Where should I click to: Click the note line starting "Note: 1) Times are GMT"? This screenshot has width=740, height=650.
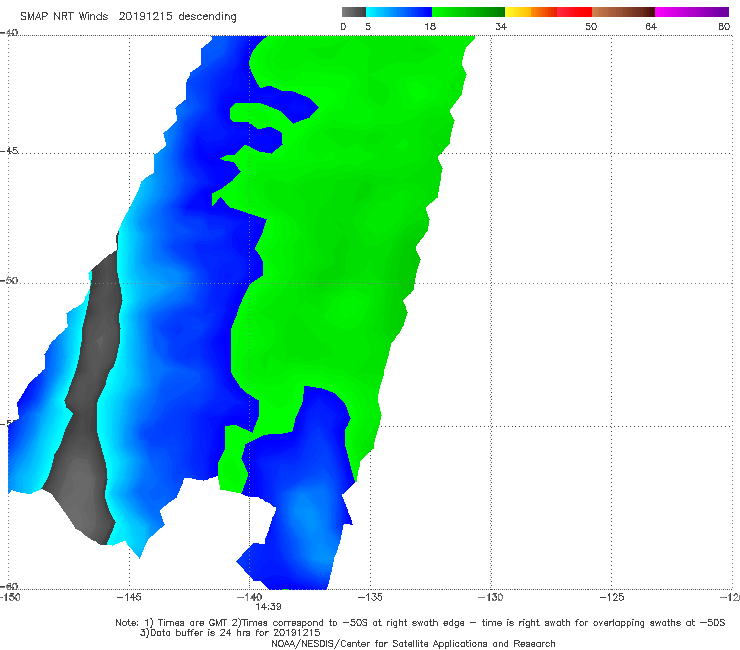[420, 623]
